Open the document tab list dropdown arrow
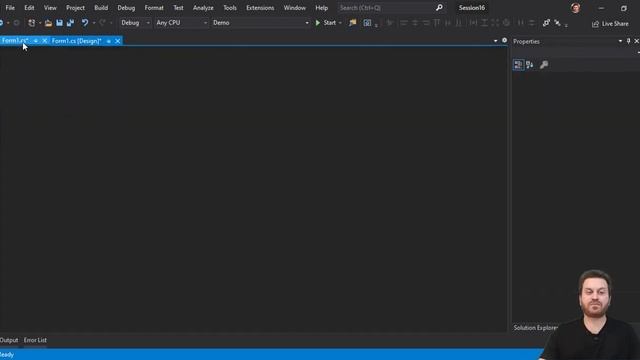This screenshot has width=640, height=360. tap(496, 41)
